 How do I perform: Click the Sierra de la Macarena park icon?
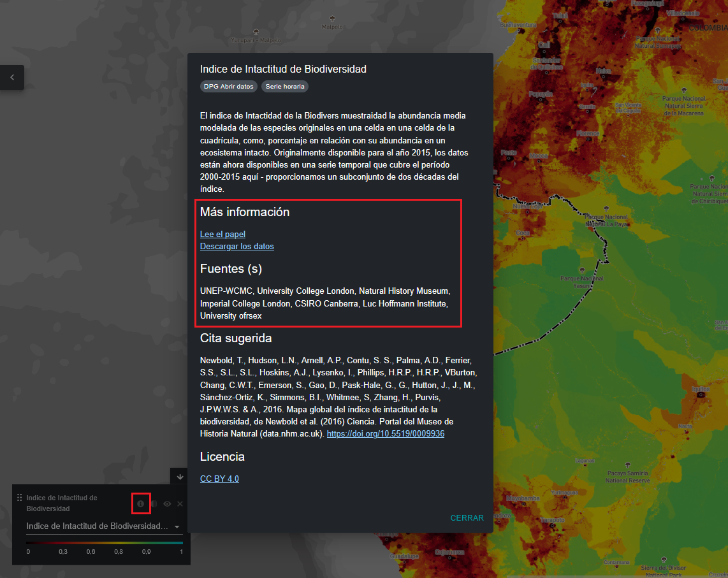pos(685,91)
